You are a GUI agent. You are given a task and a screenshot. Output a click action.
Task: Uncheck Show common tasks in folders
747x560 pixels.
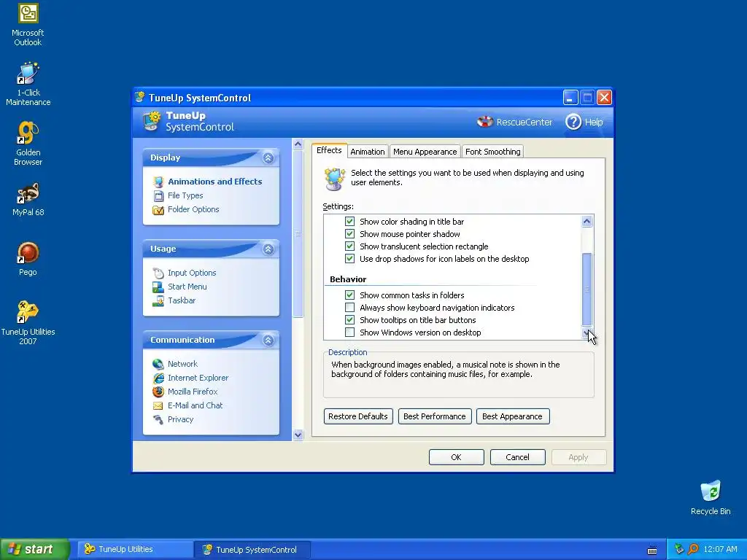click(x=349, y=295)
